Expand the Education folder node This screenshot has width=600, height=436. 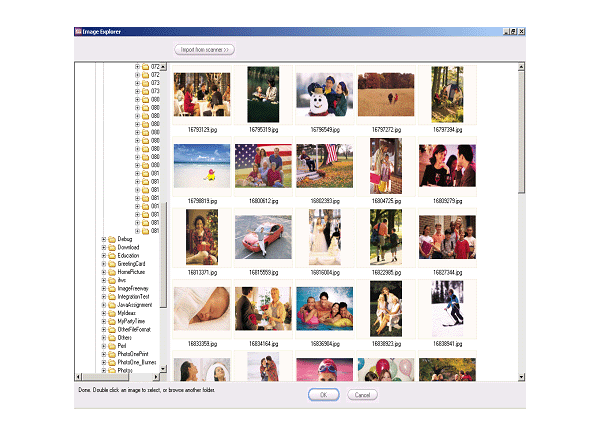coord(103,256)
